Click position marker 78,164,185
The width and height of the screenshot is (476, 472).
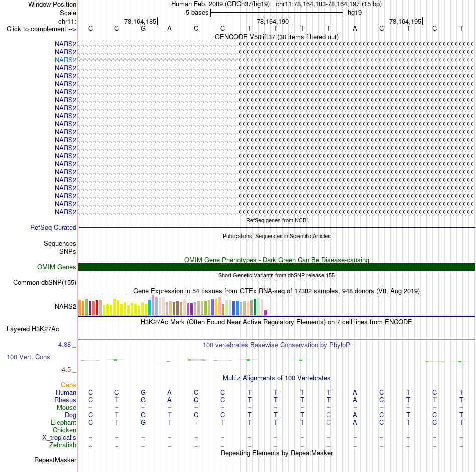(x=141, y=21)
